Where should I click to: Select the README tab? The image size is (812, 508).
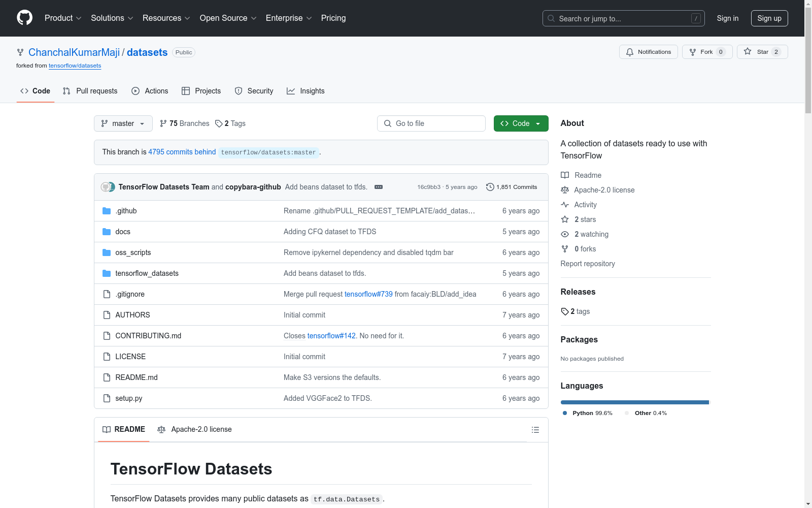124,430
